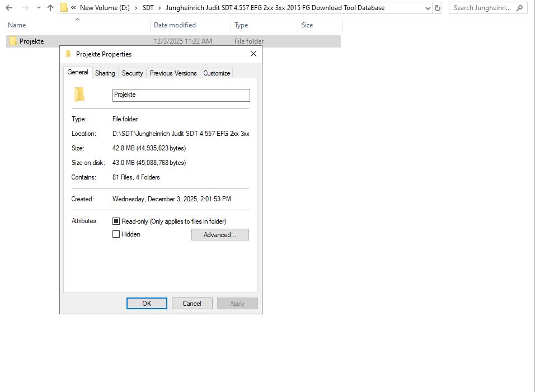Click the Projekte folder name field

click(181, 95)
